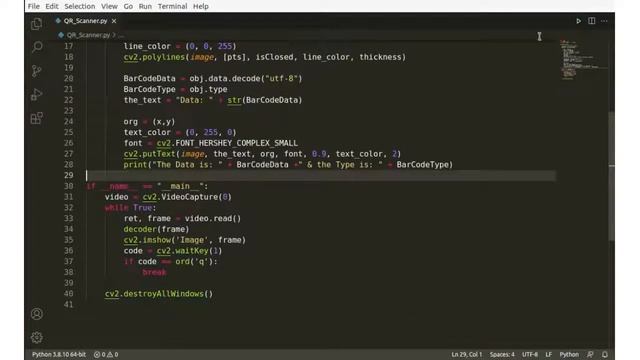This screenshot has height=360, width=640.
Task: Open the Explorer view in activity bar
Action: click(37, 24)
